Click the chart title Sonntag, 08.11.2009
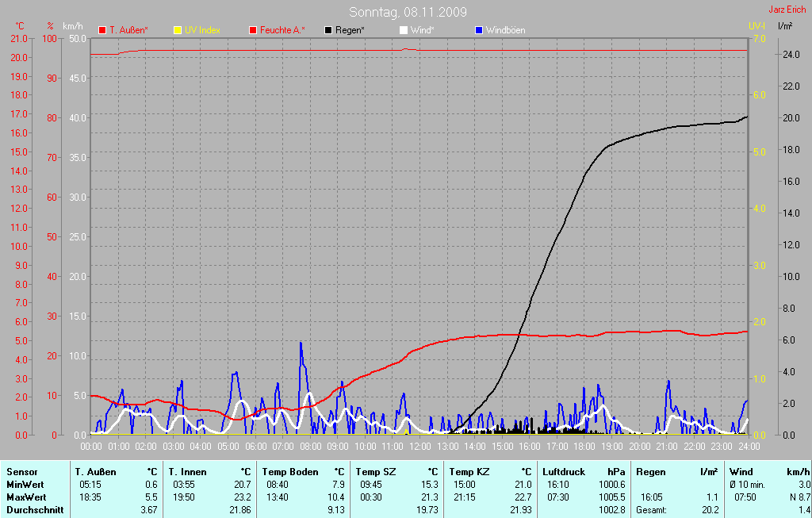This screenshot has height=518, width=812. point(408,12)
